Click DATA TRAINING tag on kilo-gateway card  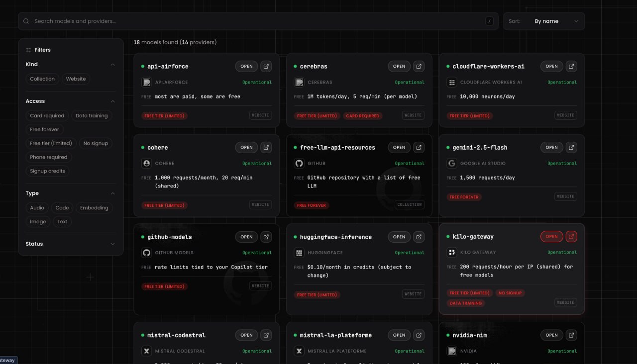pyautogui.click(x=466, y=303)
